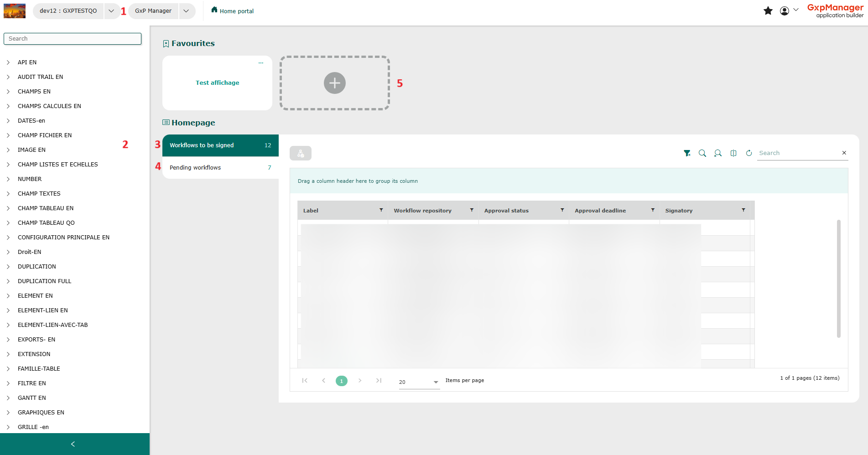Click the plus icon to add favourite
Viewport: 868px width, 455px height.
[335, 83]
